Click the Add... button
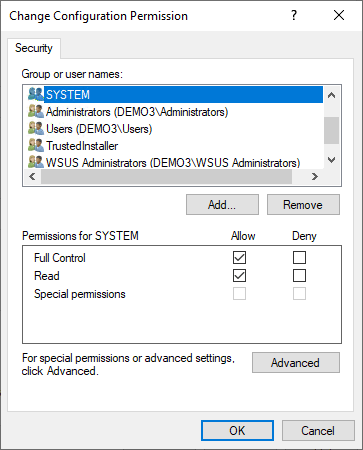The width and height of the screenshot is (363, 450). point(222,205)
